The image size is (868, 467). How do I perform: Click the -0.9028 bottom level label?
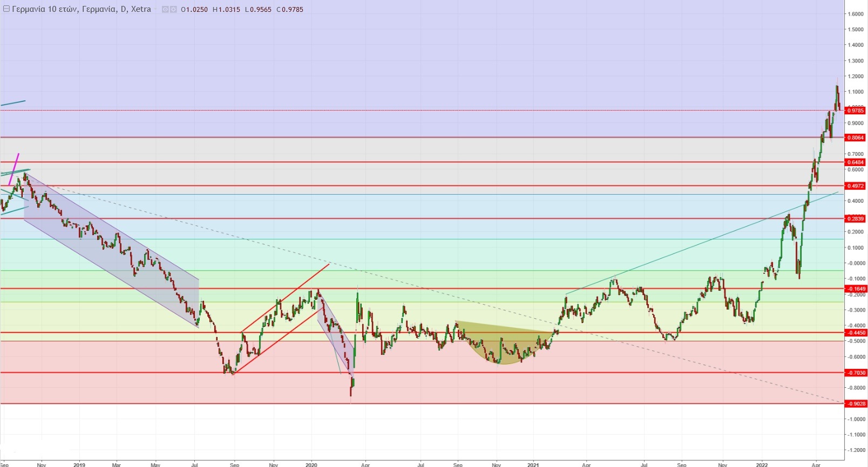click(856, 404)
